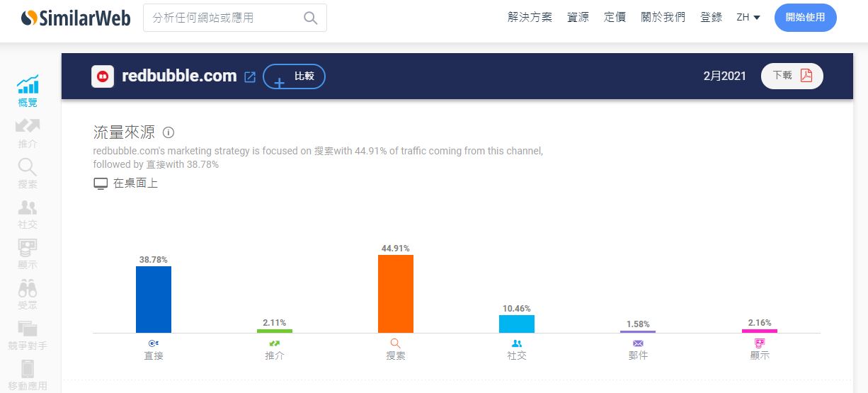
Task: Click the 顯示 channel icon below chart
Action: click(x=760, y=343)
